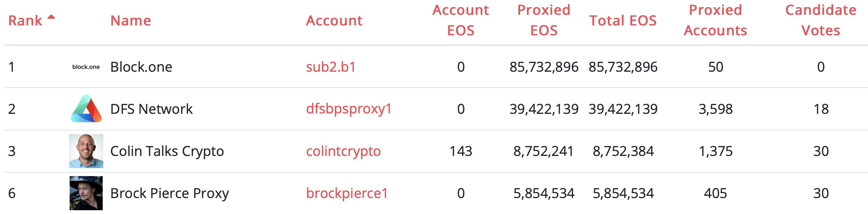868x214 pixels.
Task: Sort table by Account column header
Action: [x=334, y=20]
